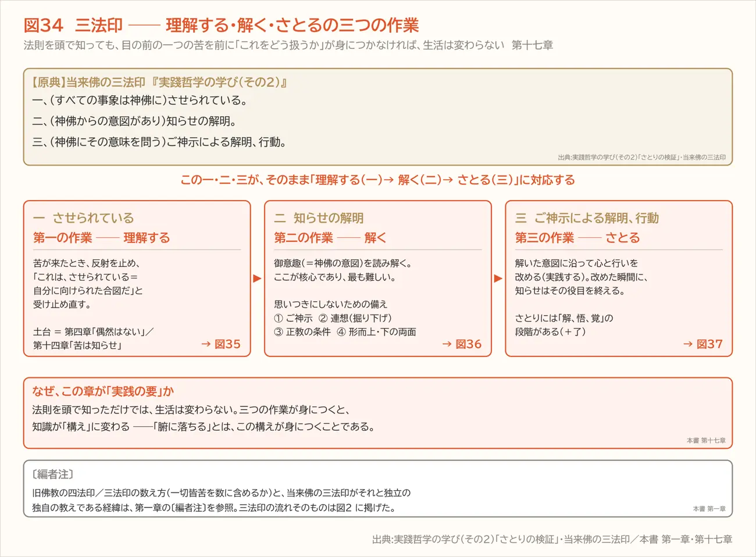Click the line "一、(すべての事象は神佛に)させられている。"
Viewport: 756px width, 557px height.
(140, 100)
